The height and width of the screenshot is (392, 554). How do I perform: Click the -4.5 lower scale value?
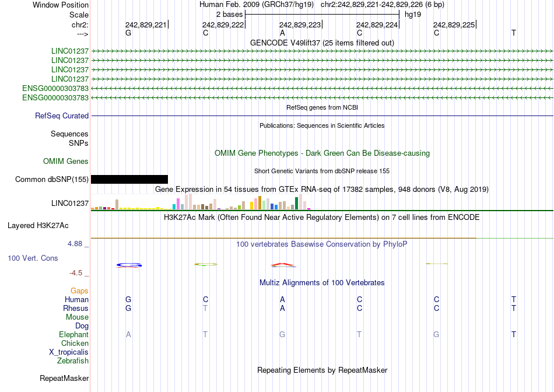76,273
